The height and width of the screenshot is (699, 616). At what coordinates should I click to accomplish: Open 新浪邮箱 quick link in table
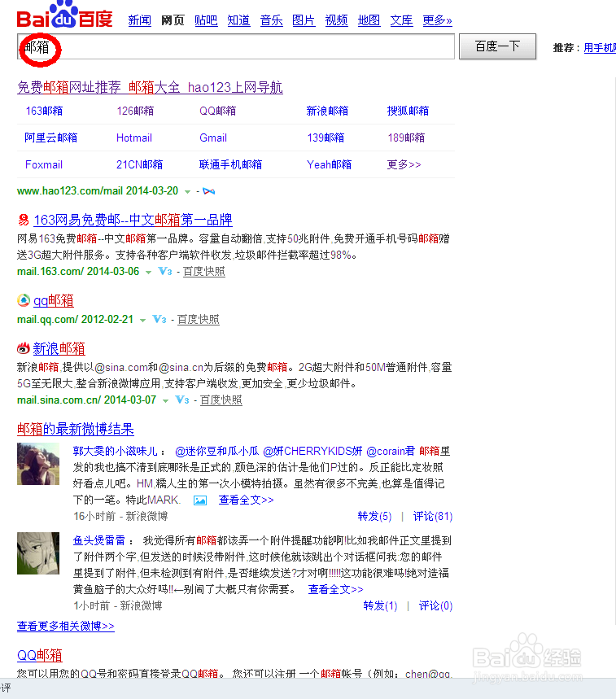[327, 111]
